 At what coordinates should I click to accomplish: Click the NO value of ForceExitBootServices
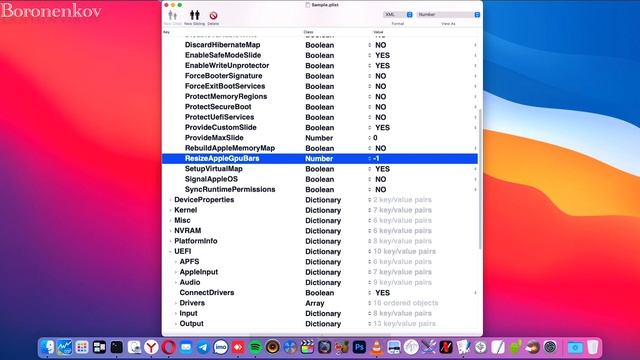coord(380,86)
